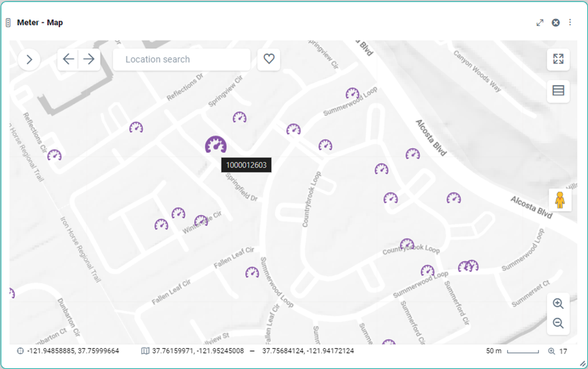Open favorites with the heart icon
Image resolution: width=588 pixels, height=369 pixels.
coord(269,59)
